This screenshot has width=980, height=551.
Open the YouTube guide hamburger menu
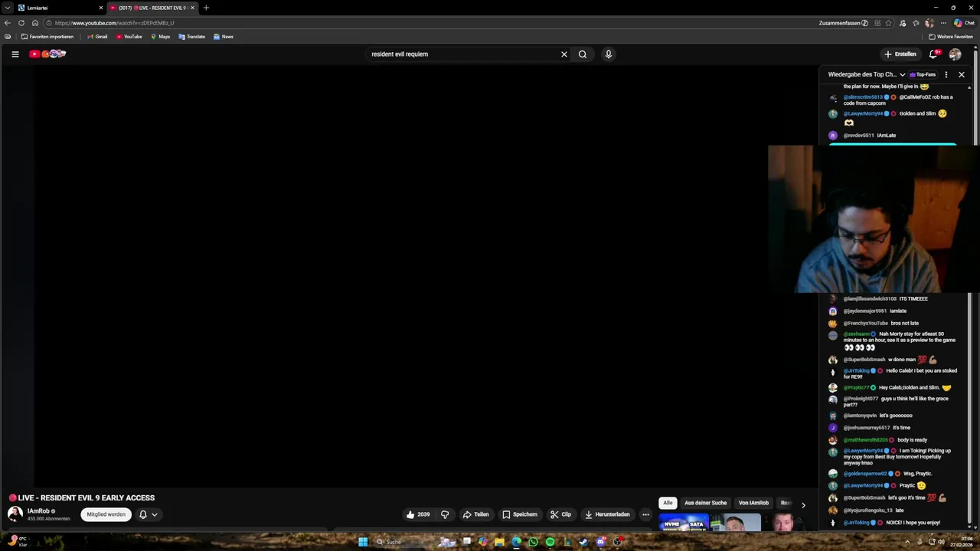click(x=15, y=54)
